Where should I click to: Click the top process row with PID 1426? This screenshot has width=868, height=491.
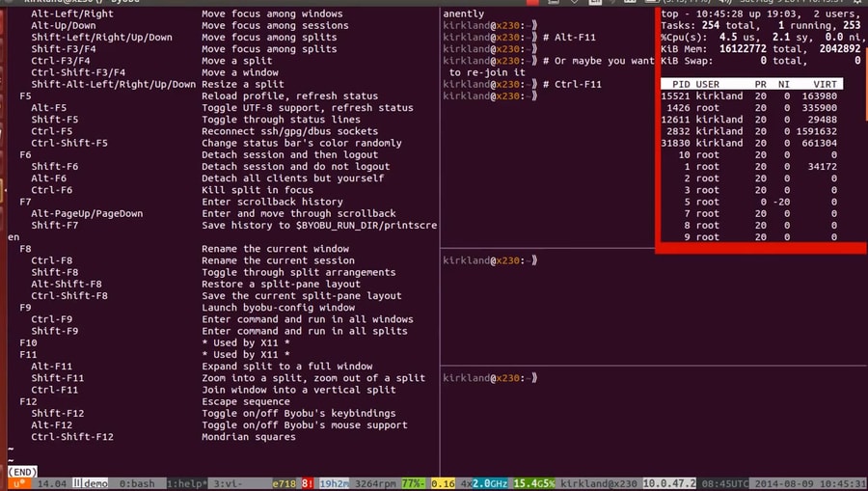click(x=749, y=107)
